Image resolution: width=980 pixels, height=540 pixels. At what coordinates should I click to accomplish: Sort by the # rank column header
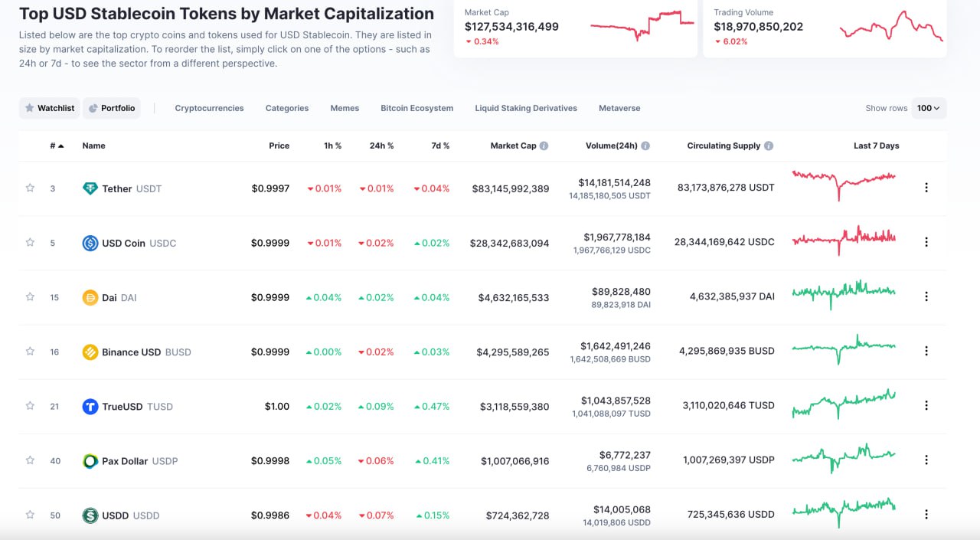56,146
